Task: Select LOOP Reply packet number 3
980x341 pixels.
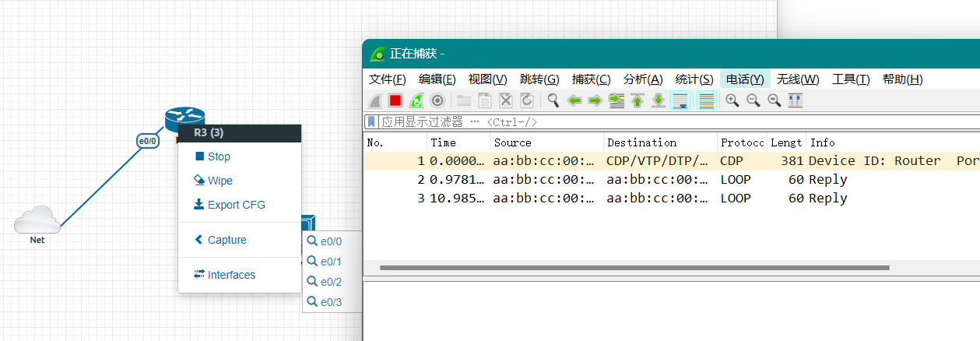Action: pyautogui.click(x=672, y=199)
